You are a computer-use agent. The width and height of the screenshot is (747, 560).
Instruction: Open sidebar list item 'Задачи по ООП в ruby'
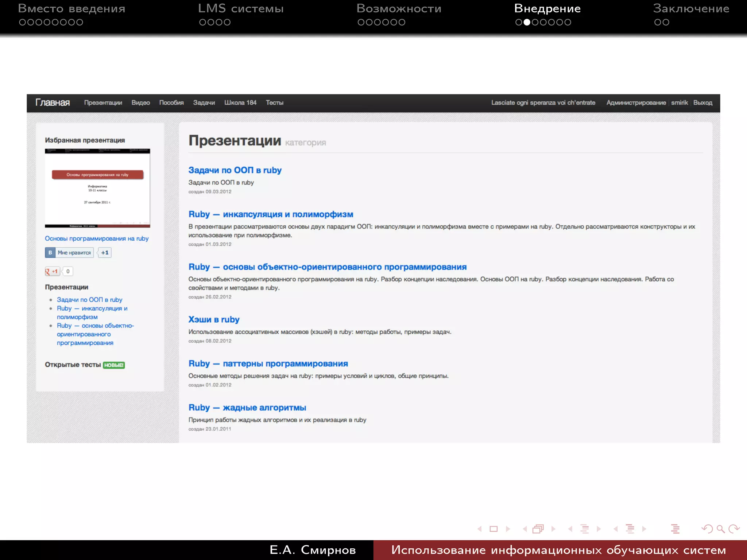pyautogui.click(x=89, y=300)
